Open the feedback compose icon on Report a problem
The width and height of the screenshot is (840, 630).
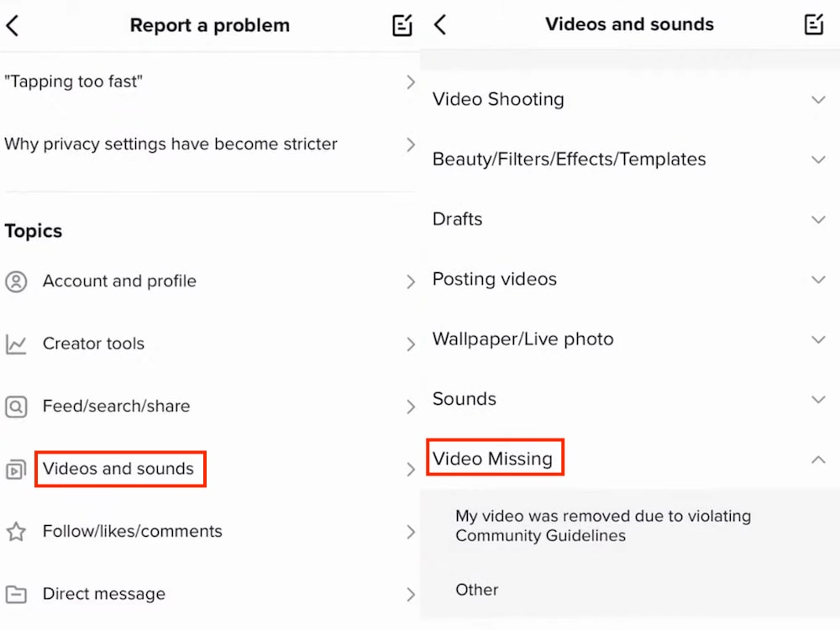(x=402, y=25)
